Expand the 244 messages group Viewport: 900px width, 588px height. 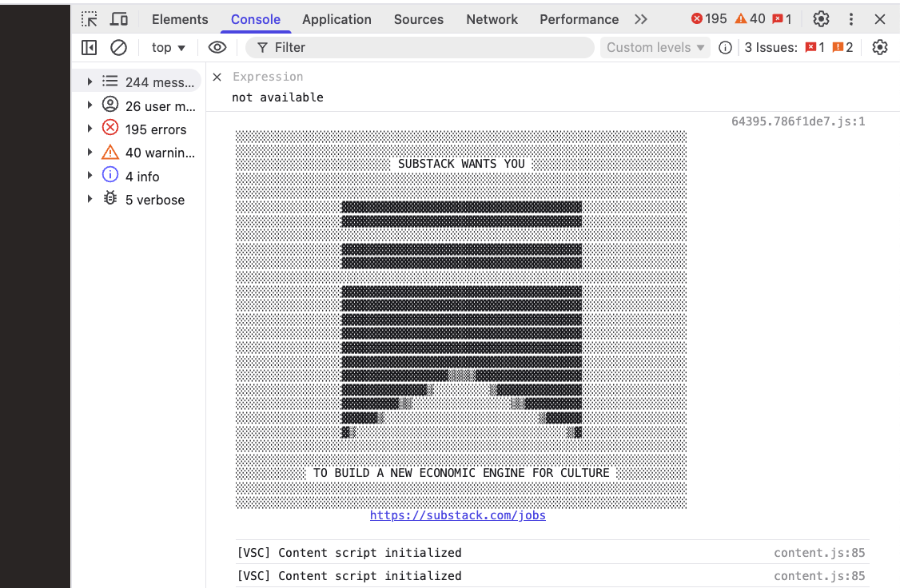(90, 81)
